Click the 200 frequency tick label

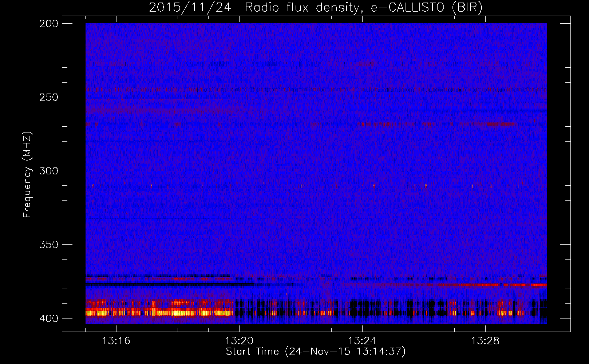[49, 24]
